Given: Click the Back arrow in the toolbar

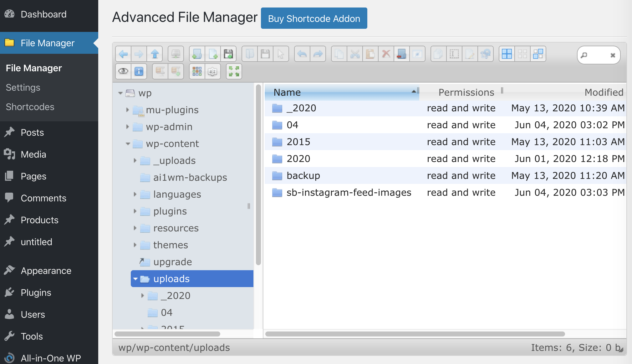Looking at the screenshot, I should pos(123,54).
